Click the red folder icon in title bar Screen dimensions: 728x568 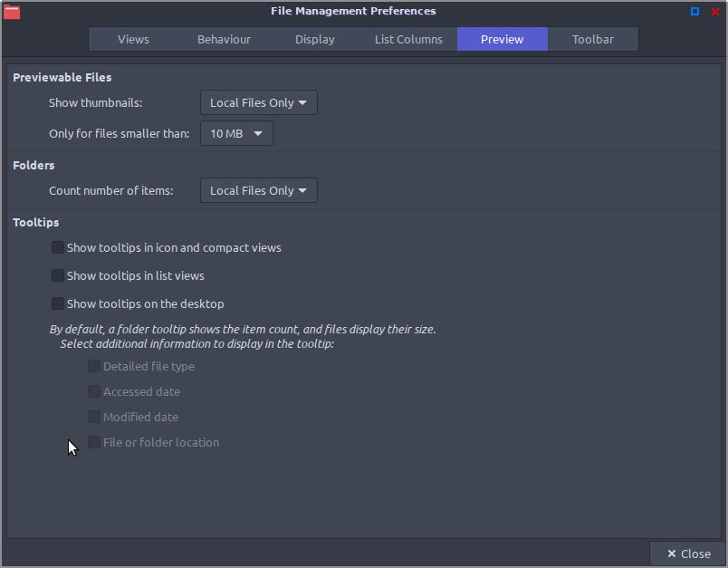coord(12,12)
